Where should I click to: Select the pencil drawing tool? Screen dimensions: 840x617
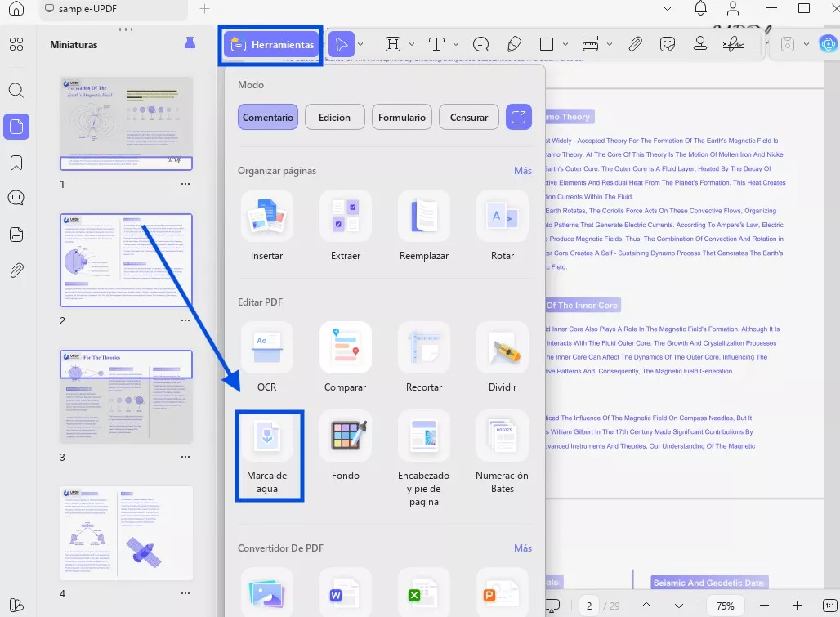(x=514, y=44)
